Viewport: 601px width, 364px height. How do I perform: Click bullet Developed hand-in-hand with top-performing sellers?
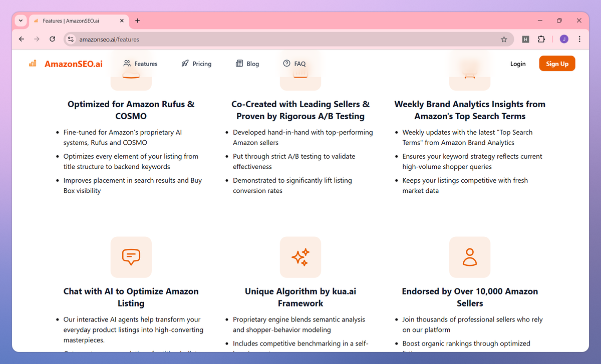tap(303, 137)
